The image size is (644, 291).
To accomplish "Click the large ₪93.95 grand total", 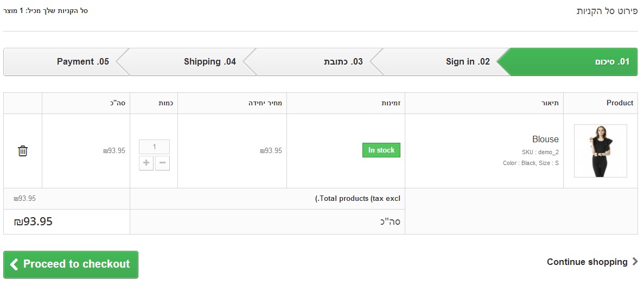I will (x=33, y=222).
